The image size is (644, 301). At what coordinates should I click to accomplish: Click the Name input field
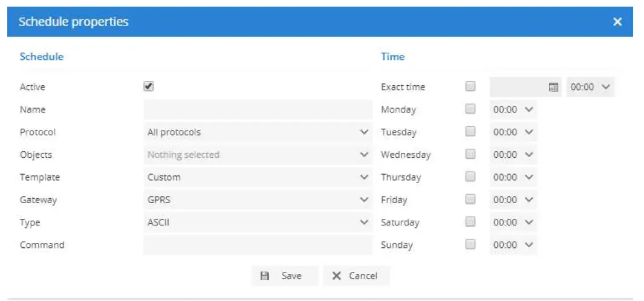coord(258,109)
